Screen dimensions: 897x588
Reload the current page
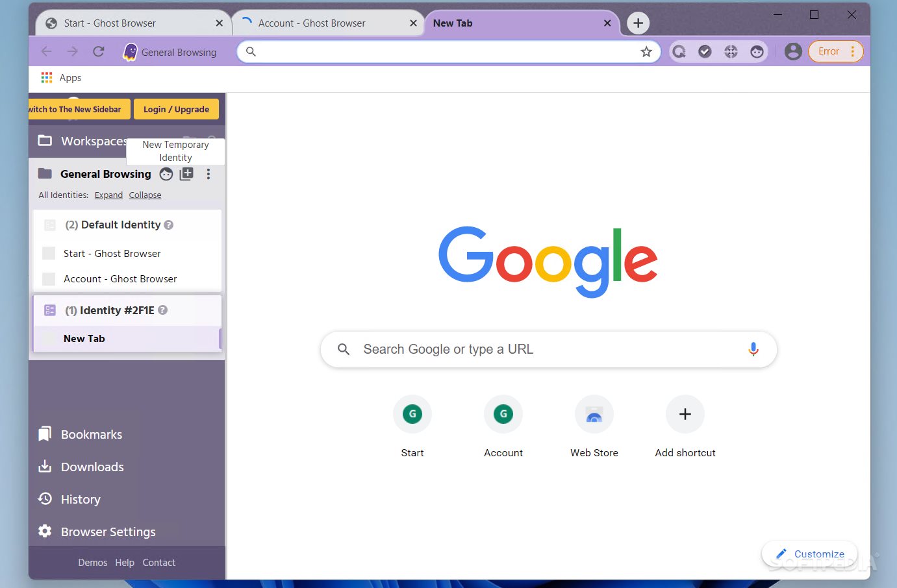click(98, 51)
